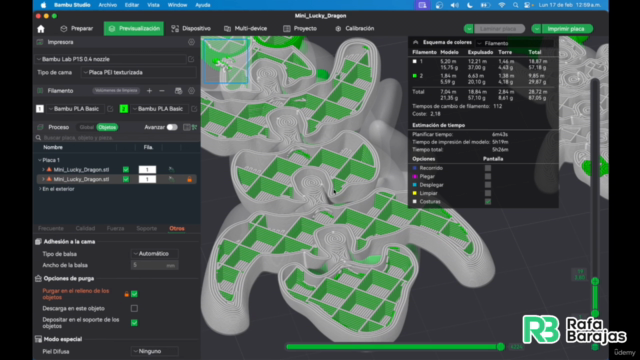Click the vertical layer slider upper handle
640x360 pixels.
tap(595, 281)
